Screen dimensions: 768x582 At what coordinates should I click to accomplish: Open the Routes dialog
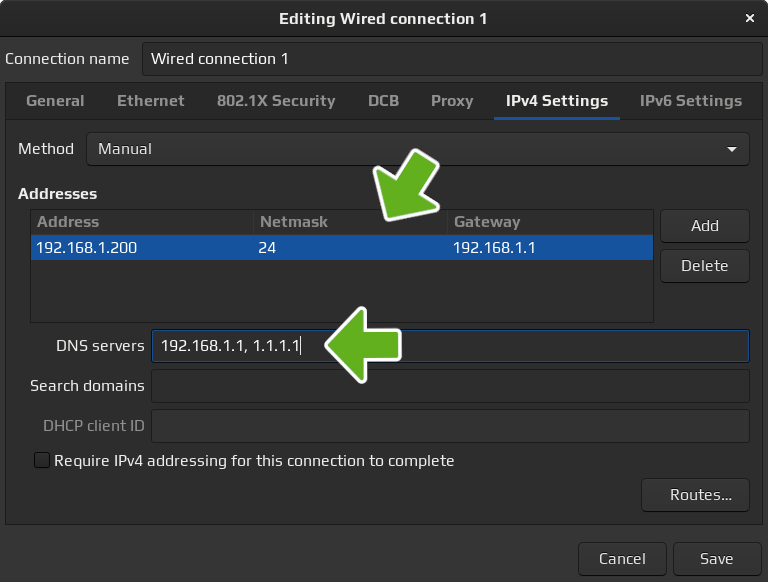tap(695, 494)
